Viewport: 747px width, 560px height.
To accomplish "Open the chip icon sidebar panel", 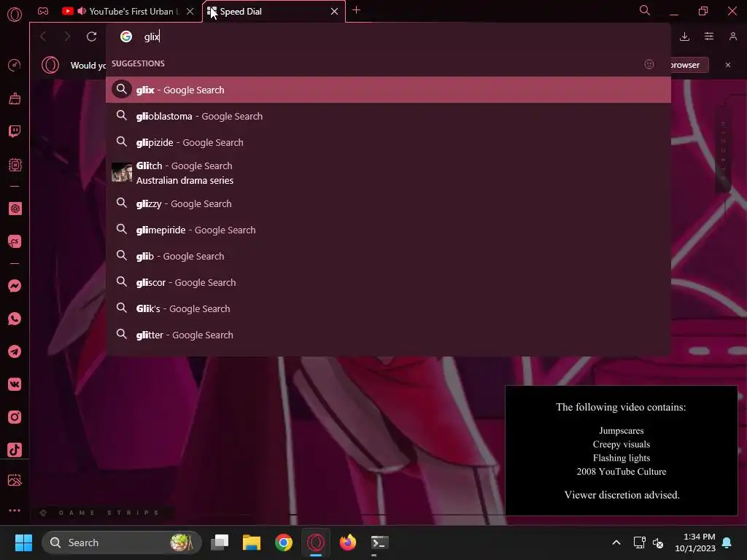I will click(x=15, y=165).
